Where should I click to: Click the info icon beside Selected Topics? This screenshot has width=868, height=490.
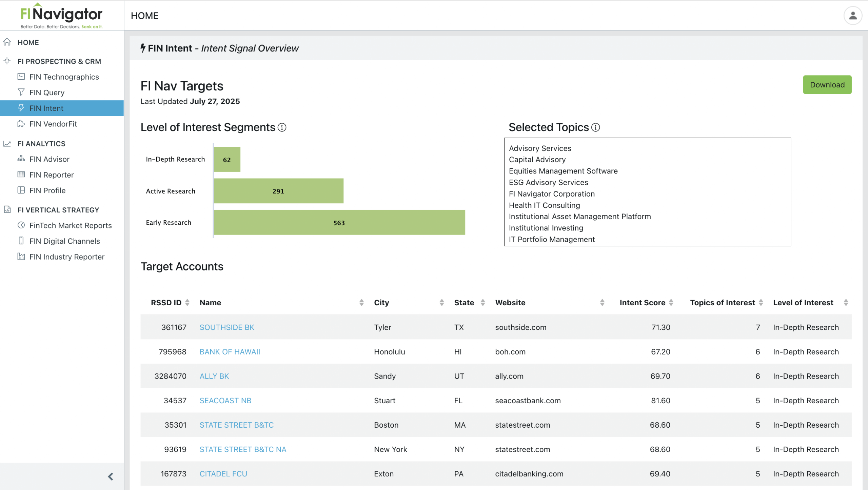coord(596,127)
